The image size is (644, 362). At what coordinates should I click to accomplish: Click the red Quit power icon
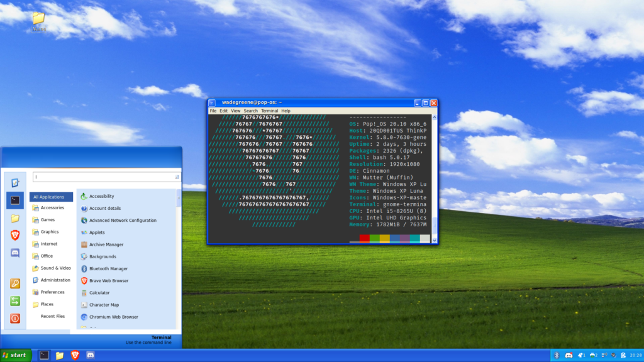[15, 319]
